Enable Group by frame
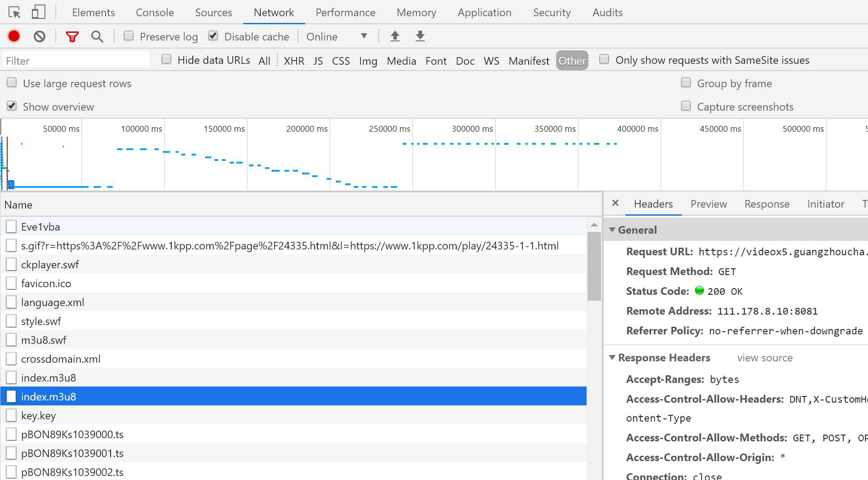Image resolution: width=868 pixels, height=480 pixels. 686,82
